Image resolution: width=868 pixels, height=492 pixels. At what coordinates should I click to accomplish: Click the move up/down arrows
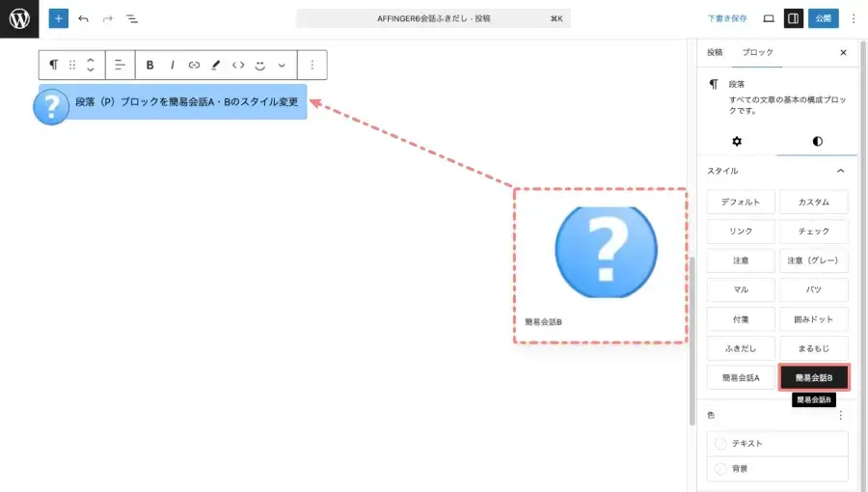(91, 65)
